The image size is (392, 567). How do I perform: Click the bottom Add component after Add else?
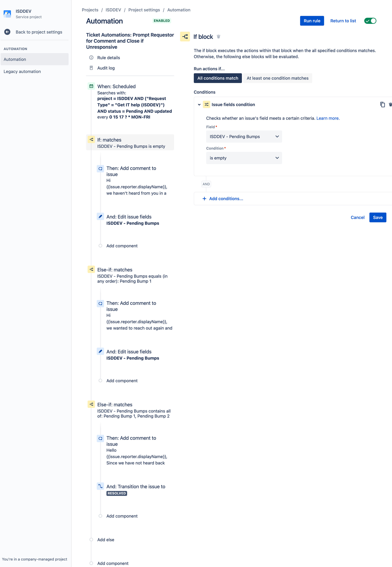(113, 563)
